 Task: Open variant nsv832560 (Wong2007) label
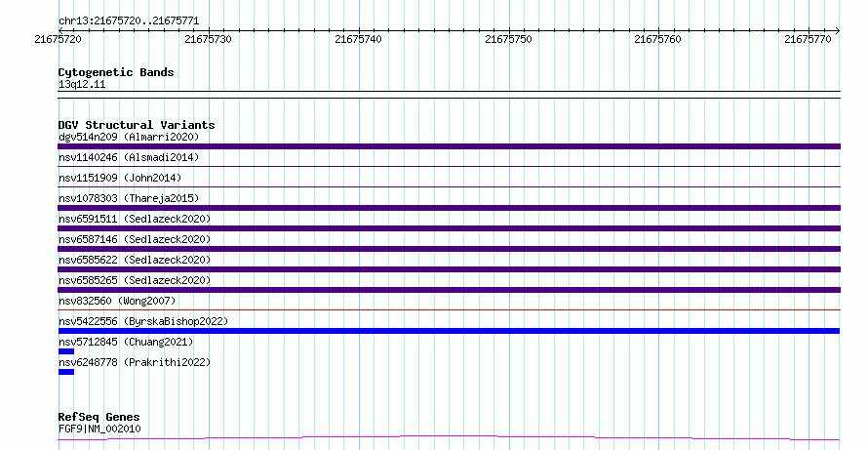tap(117, 301)
